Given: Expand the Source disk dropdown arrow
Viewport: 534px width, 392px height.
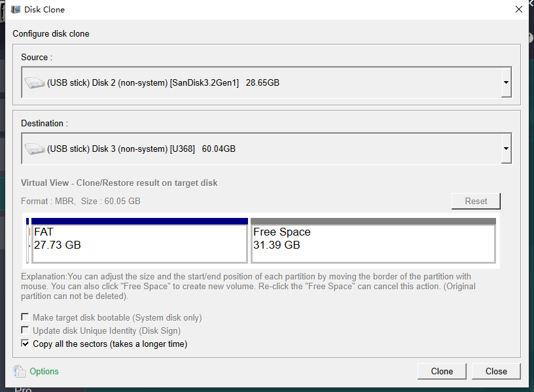Looking at the screenshot, I should 505,83.
